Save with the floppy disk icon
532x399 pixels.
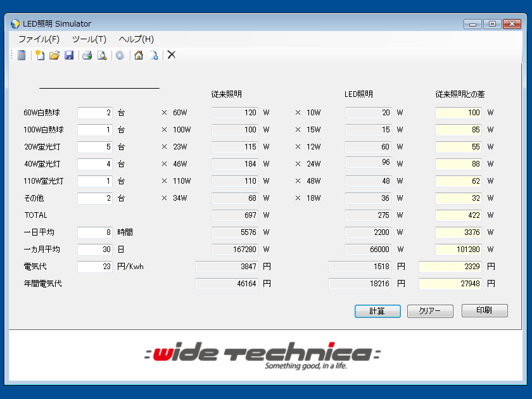point(69,55)
